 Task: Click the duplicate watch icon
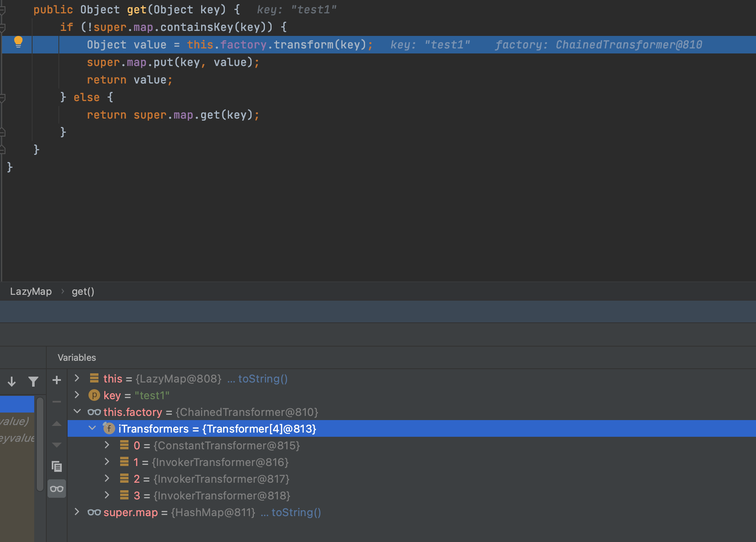tap(57, 466)
